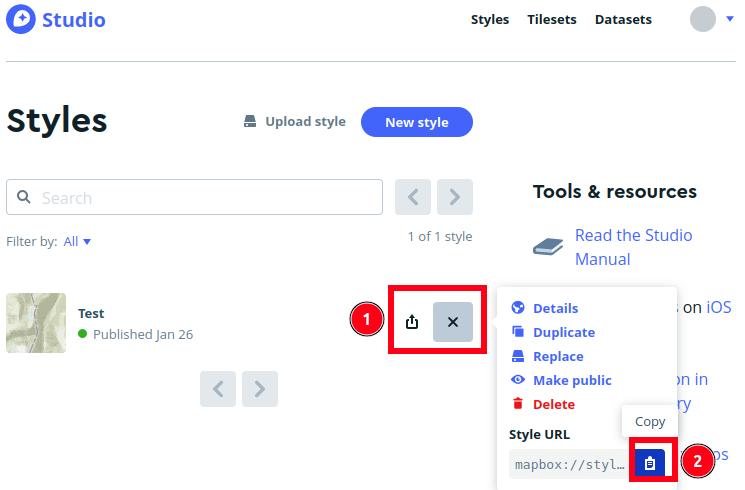Copy the Style URL to clipboard
The width and height of the screenshot is (745, 490).
649,463
